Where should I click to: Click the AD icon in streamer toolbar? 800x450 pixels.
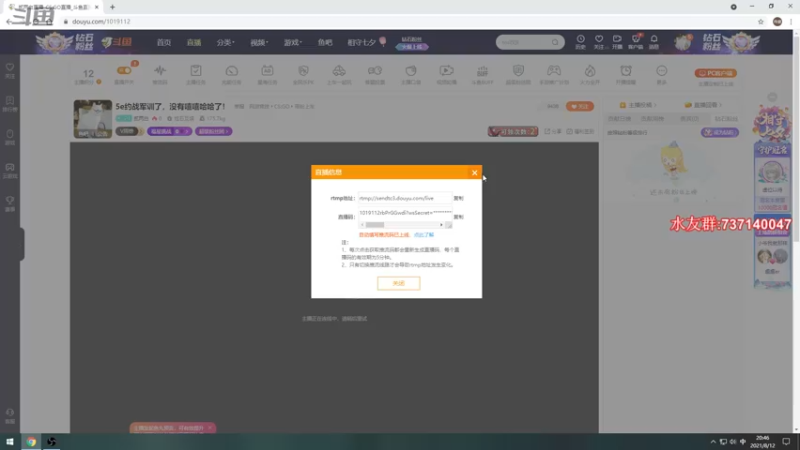(x=267, y=70)
